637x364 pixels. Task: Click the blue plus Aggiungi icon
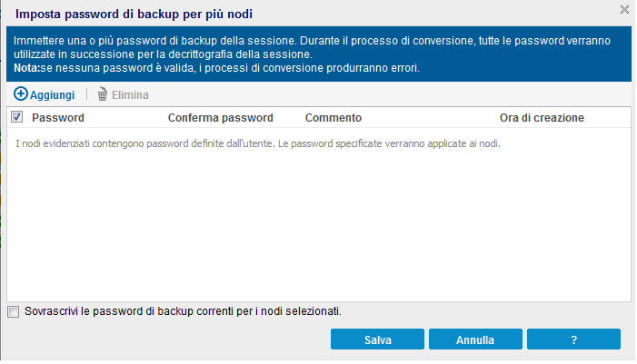tap(21, 94)
